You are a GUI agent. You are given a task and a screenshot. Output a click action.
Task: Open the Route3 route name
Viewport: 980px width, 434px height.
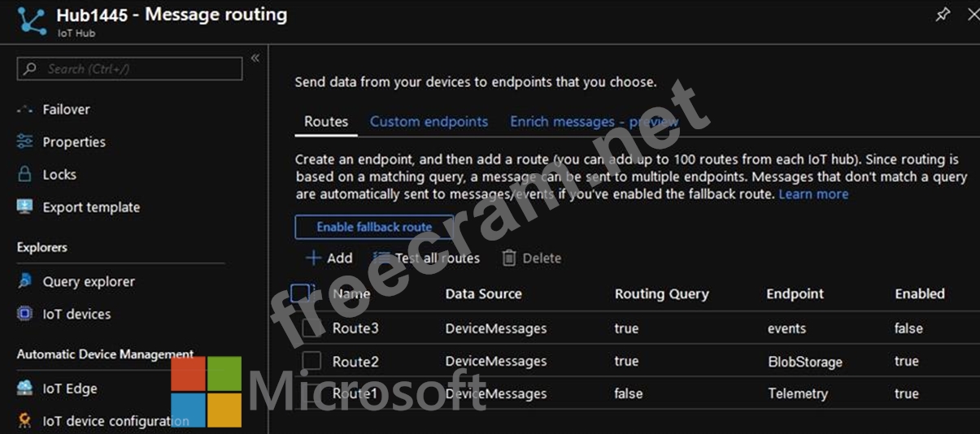point(355,328)
